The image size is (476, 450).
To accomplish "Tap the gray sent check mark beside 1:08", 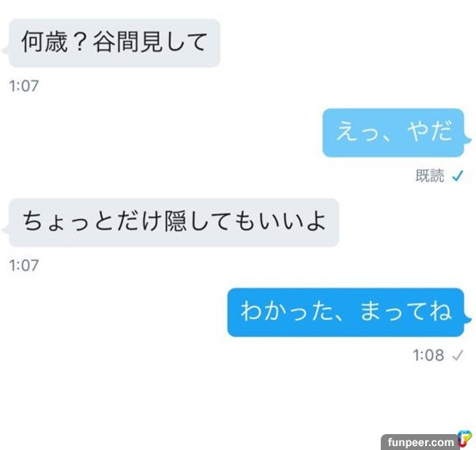I will tap(457, 355).
